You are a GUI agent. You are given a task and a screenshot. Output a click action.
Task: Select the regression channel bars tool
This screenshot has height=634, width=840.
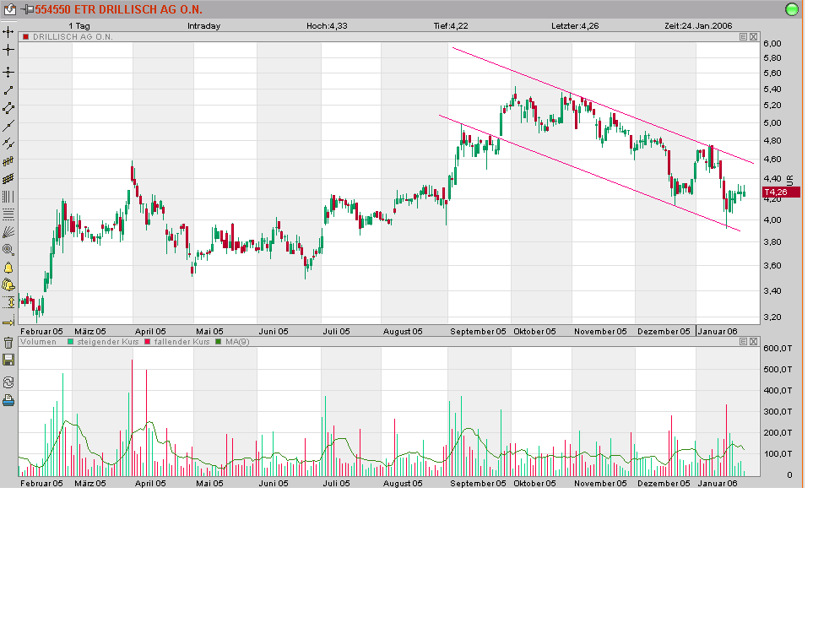pos(8,161)
